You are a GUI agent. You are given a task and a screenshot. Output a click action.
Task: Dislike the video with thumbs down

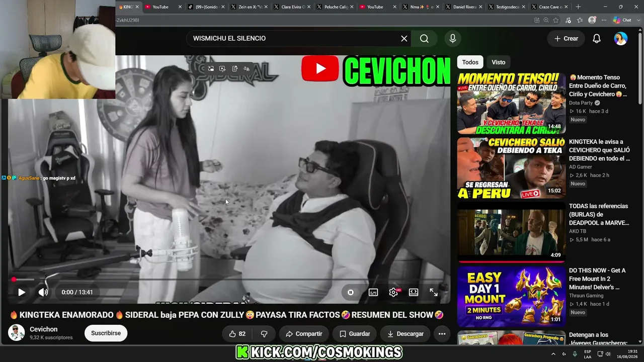tap(264, 334)
